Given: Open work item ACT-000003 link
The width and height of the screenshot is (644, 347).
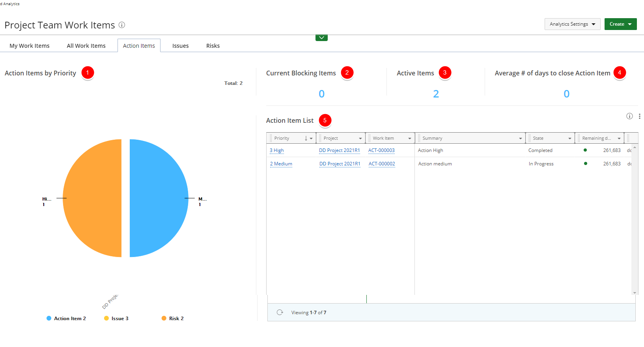Looking at the screenshot, I should pyautogui.click(x=381, y=150).
